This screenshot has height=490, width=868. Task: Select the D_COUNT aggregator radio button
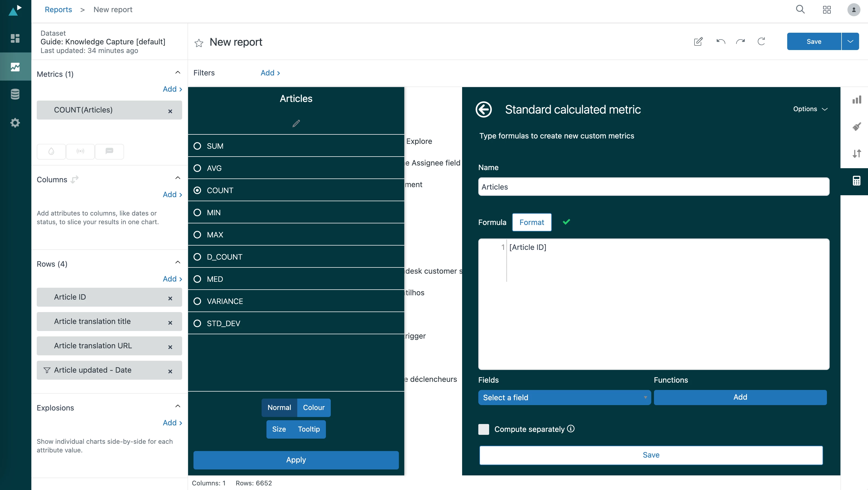coord(198,257)
